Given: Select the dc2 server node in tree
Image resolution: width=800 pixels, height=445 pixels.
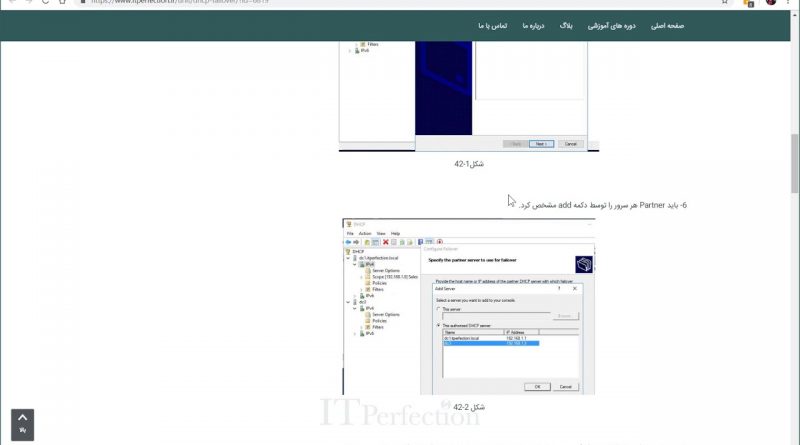Looking at the screenshot, I should click(362, 302).
